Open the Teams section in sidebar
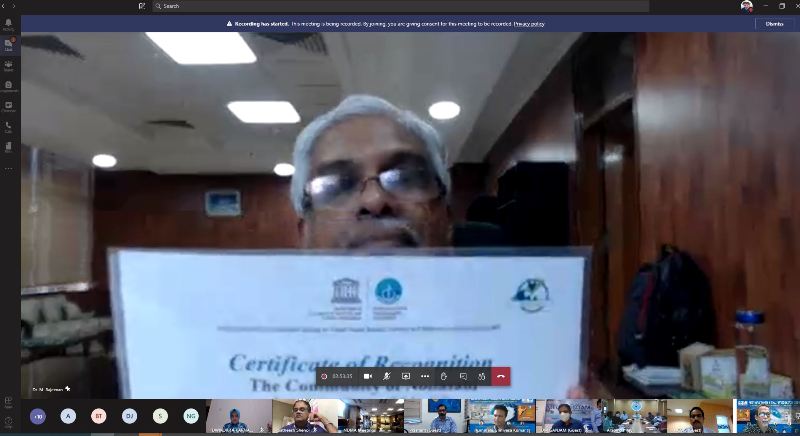Screen dimensions: 800x436 click(x=9, y=66)
